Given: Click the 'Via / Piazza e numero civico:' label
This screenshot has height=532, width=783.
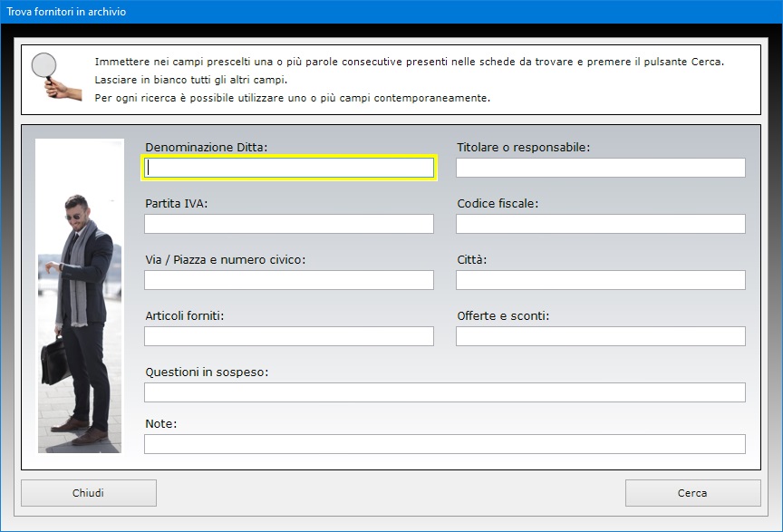Looking at the screenshot, I should tap(226, 260).
